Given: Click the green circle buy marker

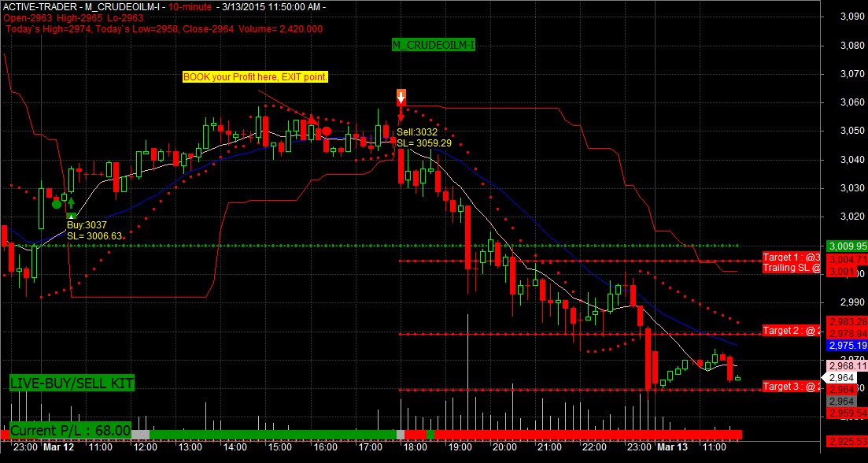Looking at the screenshot, I should (x=57, y=205).
